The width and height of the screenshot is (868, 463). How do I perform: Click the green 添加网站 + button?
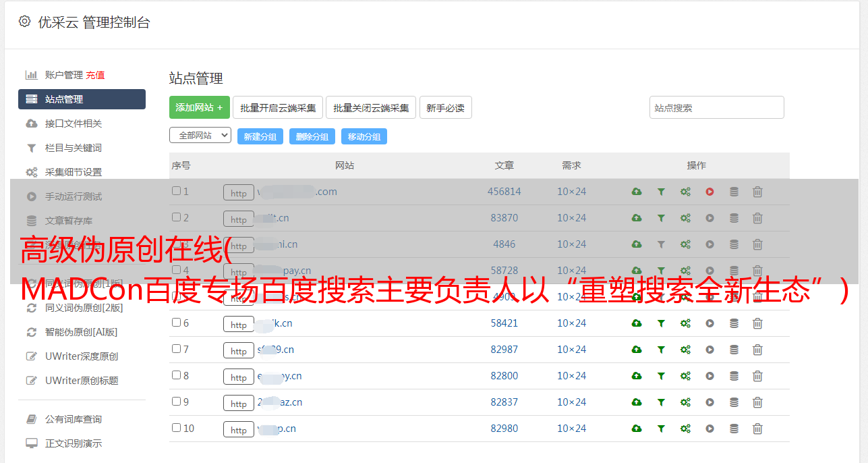(200, 107)
